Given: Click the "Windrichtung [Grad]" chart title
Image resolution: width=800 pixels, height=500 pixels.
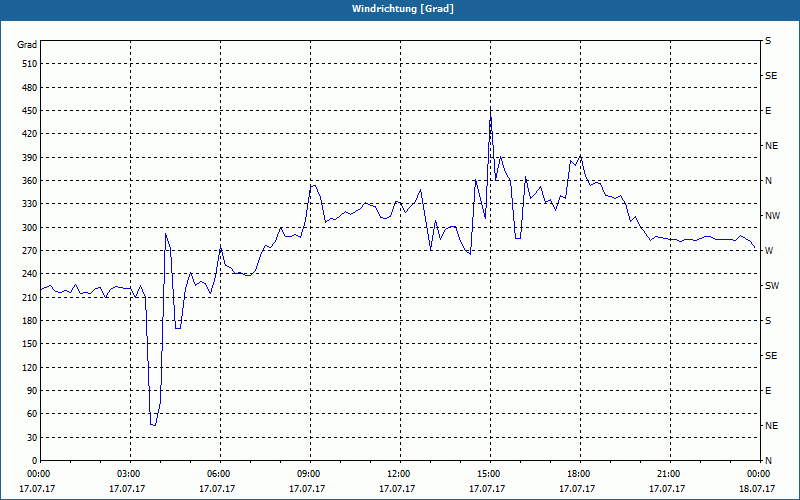Looking at the screenshot, I should click(400, 8).
